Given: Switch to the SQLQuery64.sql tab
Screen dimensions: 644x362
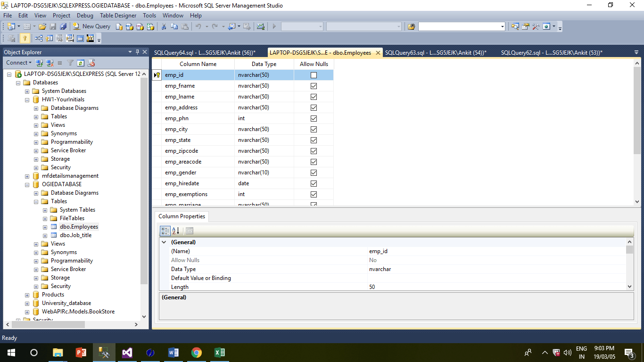Looking at the screenshot, I should tap(205, 52).
